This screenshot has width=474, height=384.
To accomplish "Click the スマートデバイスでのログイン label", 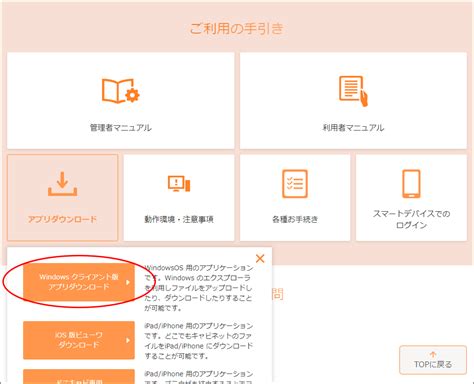I will point(411,219).
